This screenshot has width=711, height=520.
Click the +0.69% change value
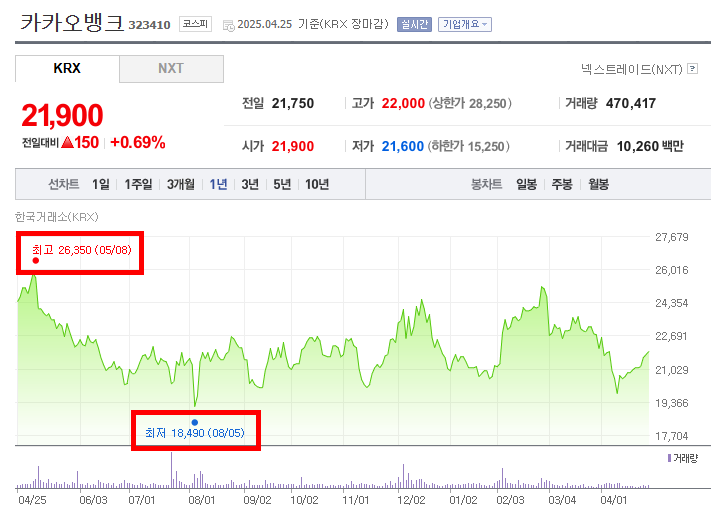click(x=137, y=142)
